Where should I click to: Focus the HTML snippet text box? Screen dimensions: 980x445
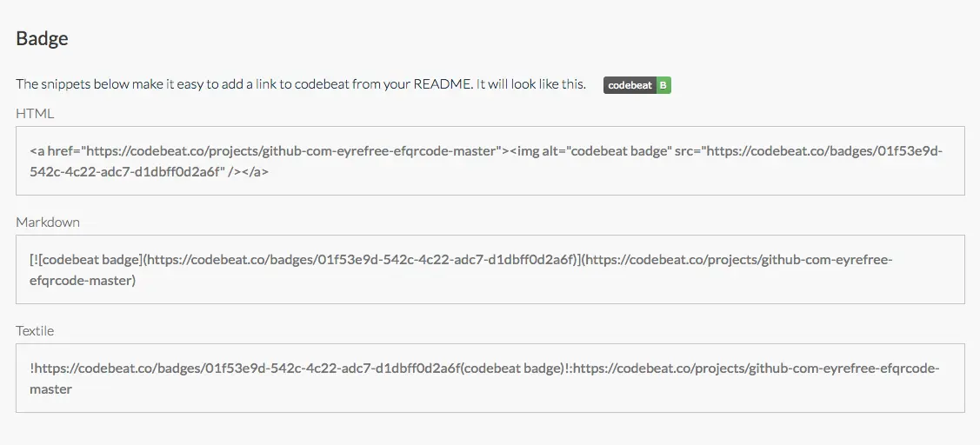490,161
